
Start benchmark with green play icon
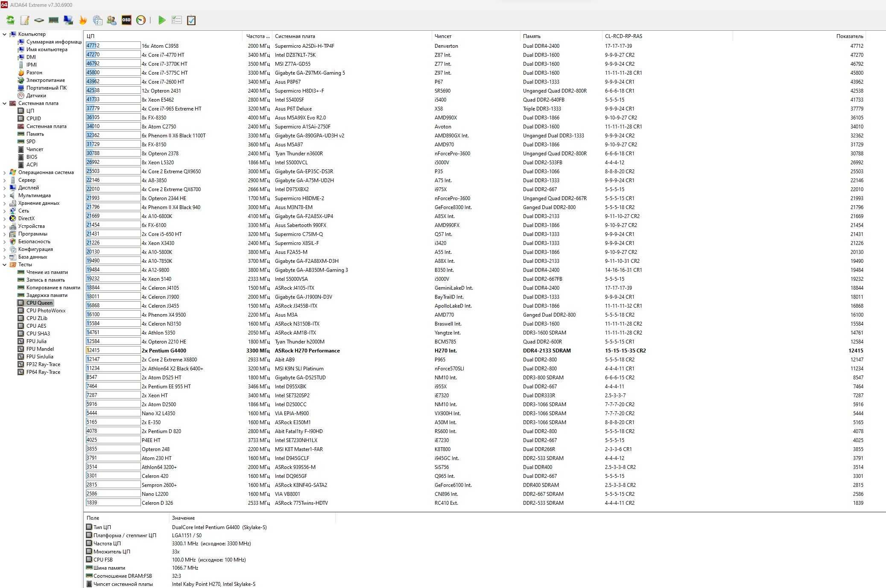point(162,20)
